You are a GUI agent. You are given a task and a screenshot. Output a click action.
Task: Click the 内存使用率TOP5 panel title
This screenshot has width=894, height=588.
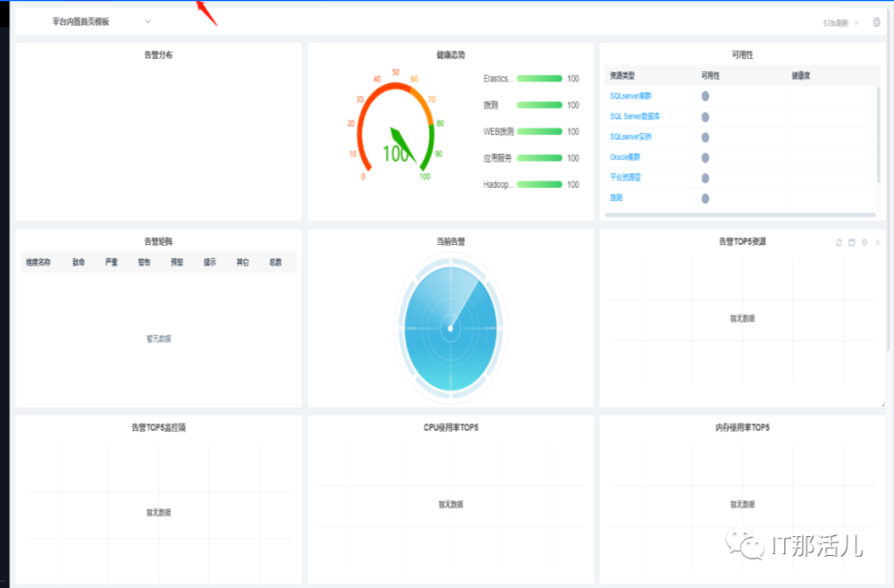pos(742,427)
